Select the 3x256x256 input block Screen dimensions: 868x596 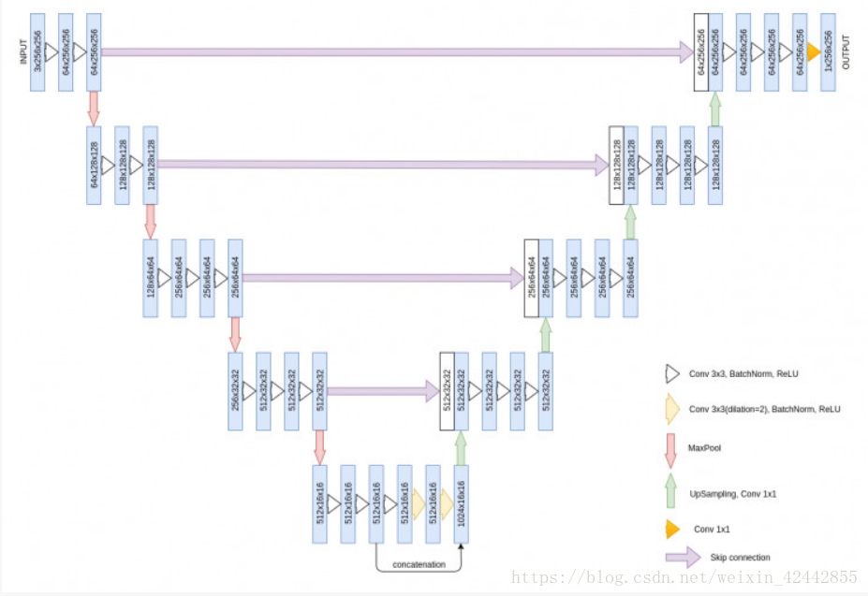click(x=37, y=52)
